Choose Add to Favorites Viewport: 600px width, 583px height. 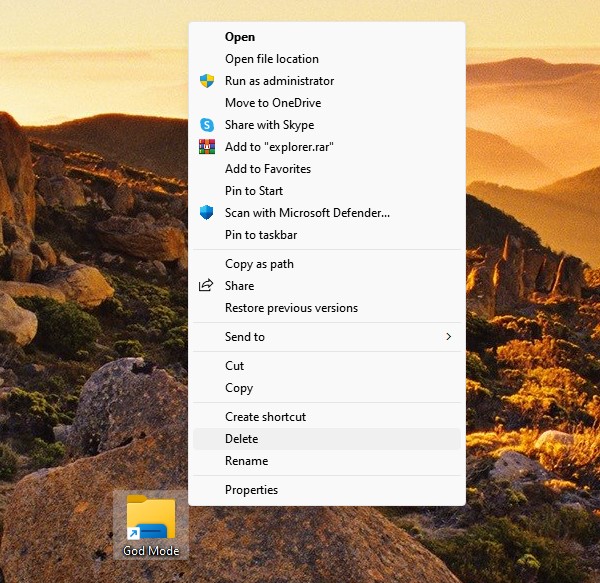click(x=327, y=169)
